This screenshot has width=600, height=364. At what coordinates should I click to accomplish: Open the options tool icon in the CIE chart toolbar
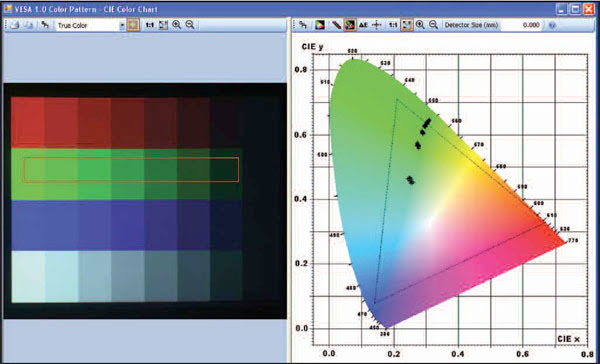pyautogui.click(x=303, y=25)
